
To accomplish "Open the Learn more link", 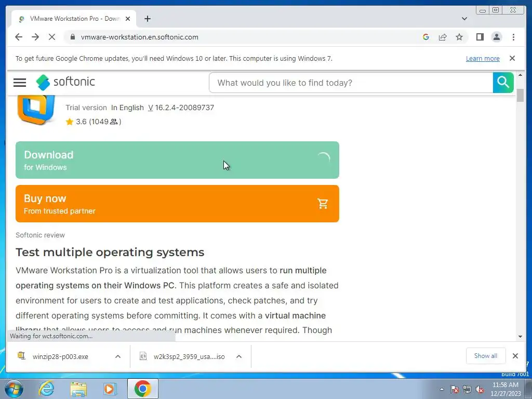I will (x=483, y=58).
